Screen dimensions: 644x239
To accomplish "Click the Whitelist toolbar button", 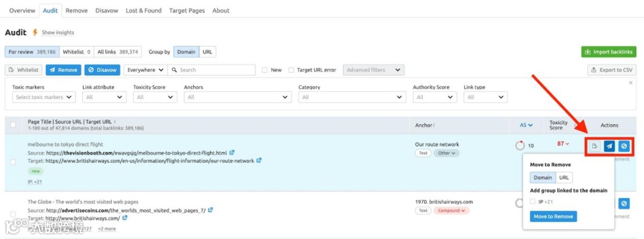I will (23, 70).
